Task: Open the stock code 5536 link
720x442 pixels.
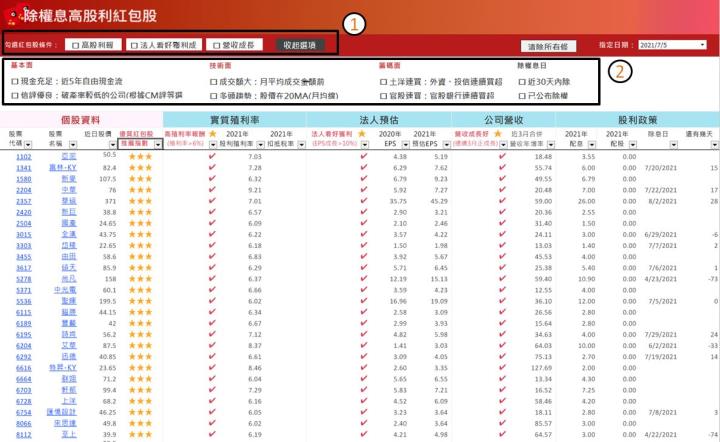Action: click(24, 302)
